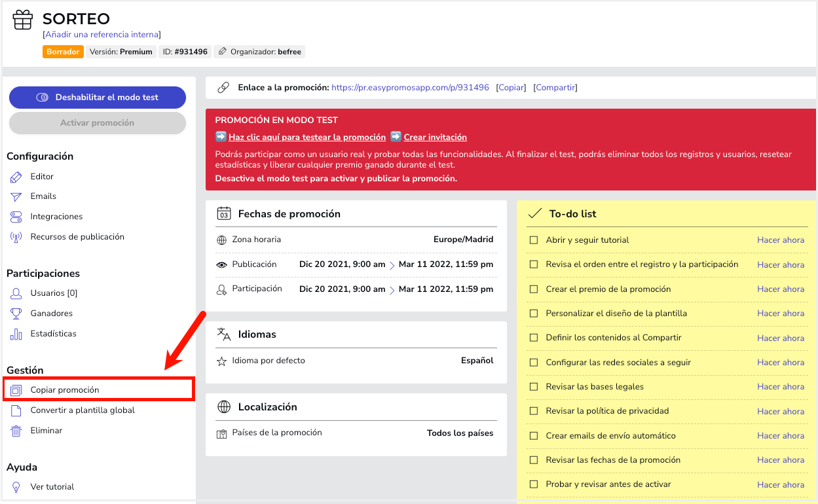Open Estadísticas page

[53, 334]
